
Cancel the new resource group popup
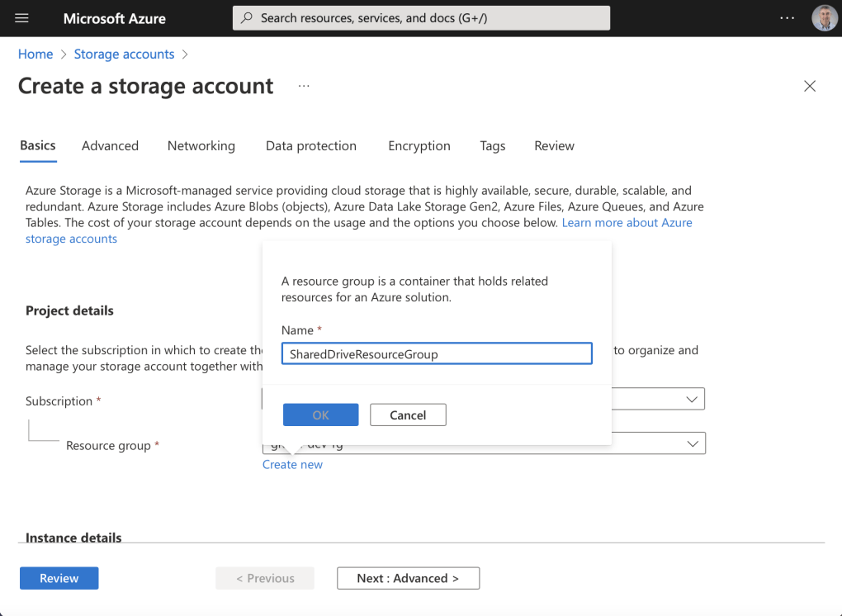pos(408,415)
